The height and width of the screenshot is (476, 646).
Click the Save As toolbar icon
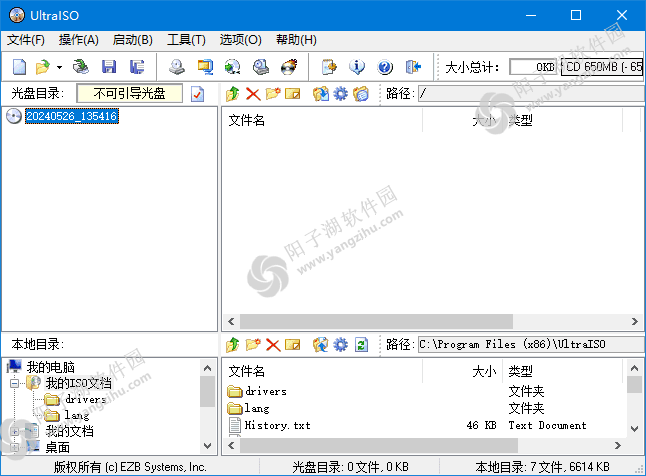(x=137, y=67)
